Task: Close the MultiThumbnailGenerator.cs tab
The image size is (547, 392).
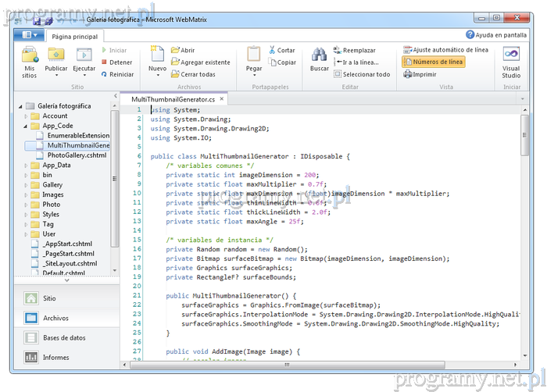Action: (x=222, y=99)
